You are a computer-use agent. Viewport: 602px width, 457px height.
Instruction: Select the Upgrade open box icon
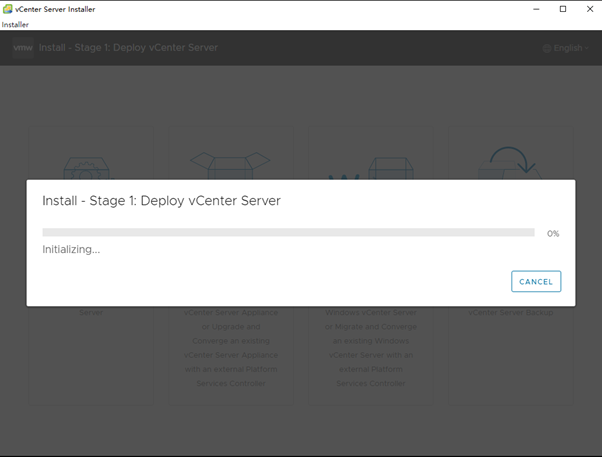(x=230, y=166)
